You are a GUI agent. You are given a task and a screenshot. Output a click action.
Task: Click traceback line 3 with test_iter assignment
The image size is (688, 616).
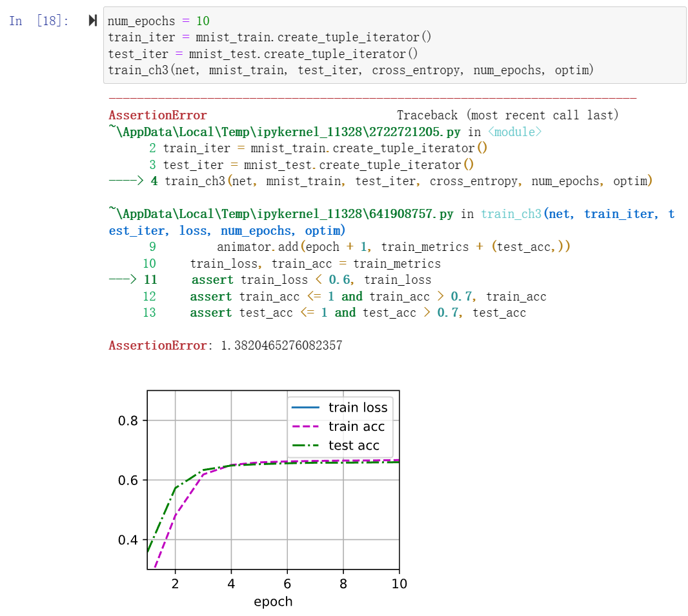click(x=312, y=165)
